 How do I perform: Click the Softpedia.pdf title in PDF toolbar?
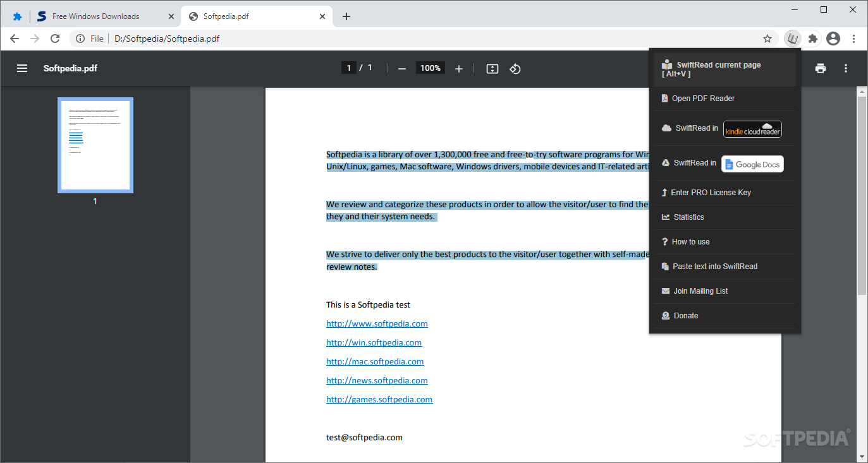click(70, 68)
